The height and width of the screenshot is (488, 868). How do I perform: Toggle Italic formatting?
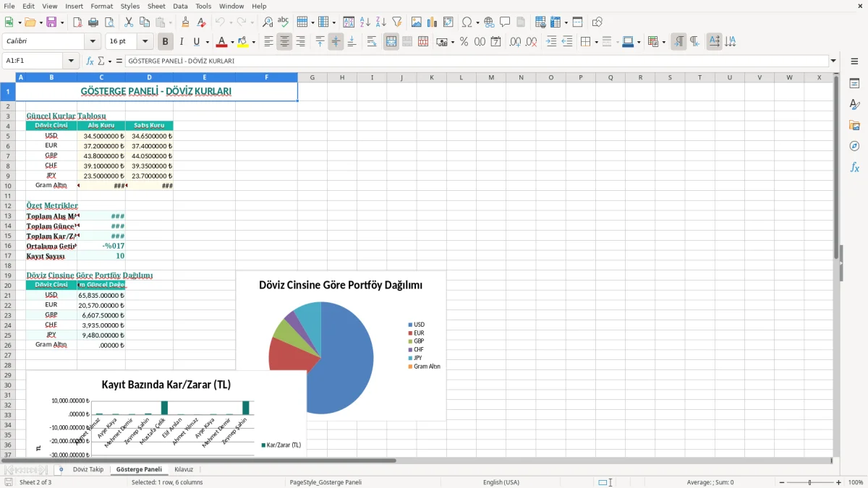click(181, 42)
